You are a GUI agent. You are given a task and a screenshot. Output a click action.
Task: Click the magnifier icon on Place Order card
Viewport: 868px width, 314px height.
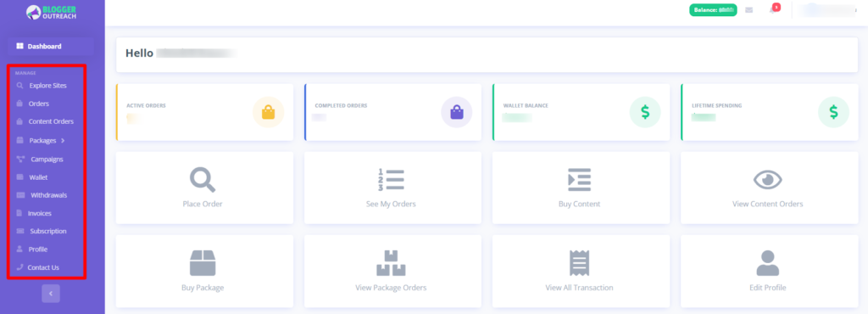(x=203, y=180)
